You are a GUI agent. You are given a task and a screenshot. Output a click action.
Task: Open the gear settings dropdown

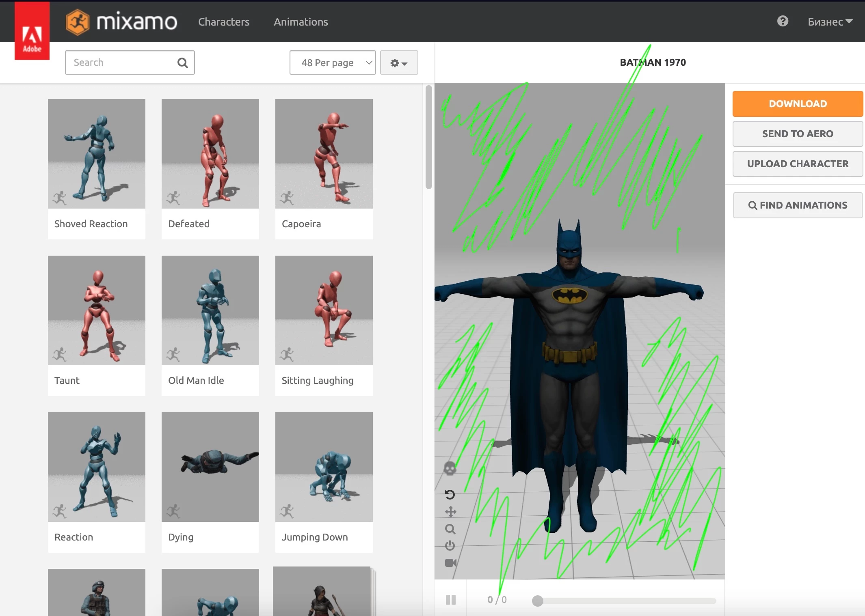click(399, 63)
